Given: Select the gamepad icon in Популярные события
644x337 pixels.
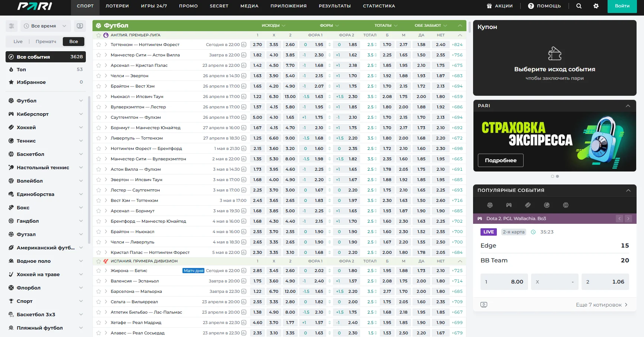Looking at the screenshot, I should point(509,205).
